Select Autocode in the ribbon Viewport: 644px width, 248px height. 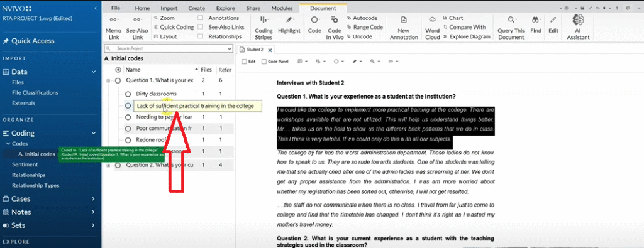(362, 18)
